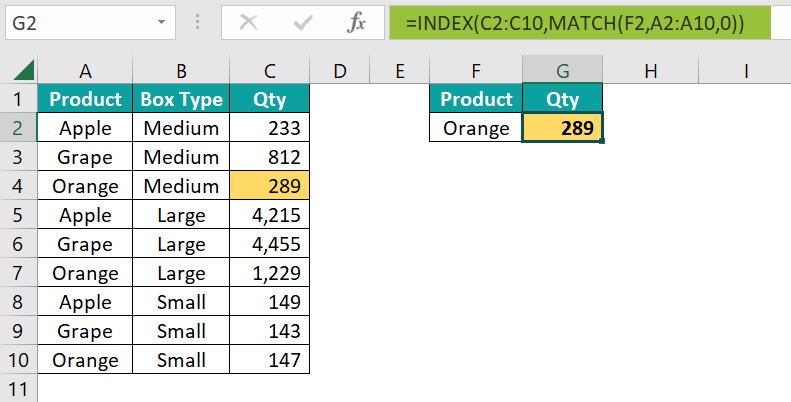Select cell with quantity 233

point(269,128)
